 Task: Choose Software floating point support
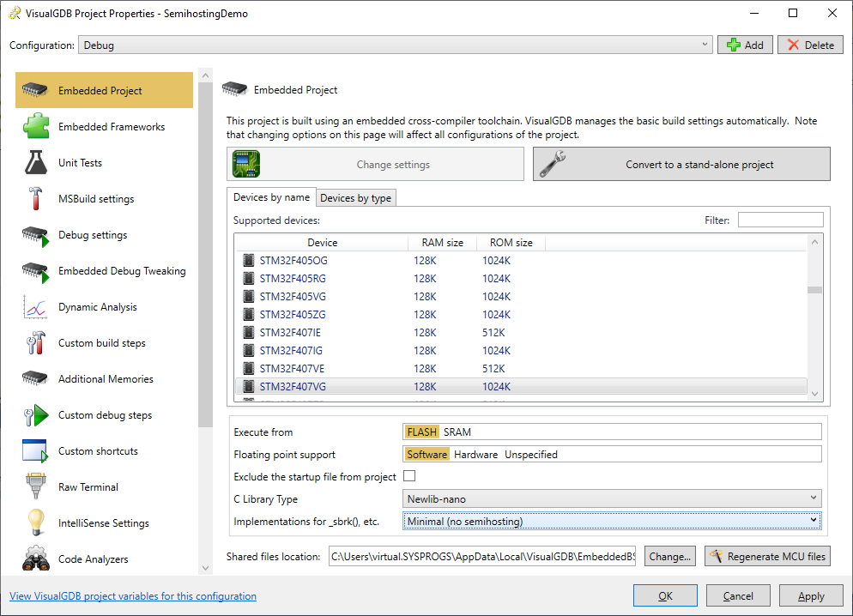pyautogui.click(x=427, y=454)
